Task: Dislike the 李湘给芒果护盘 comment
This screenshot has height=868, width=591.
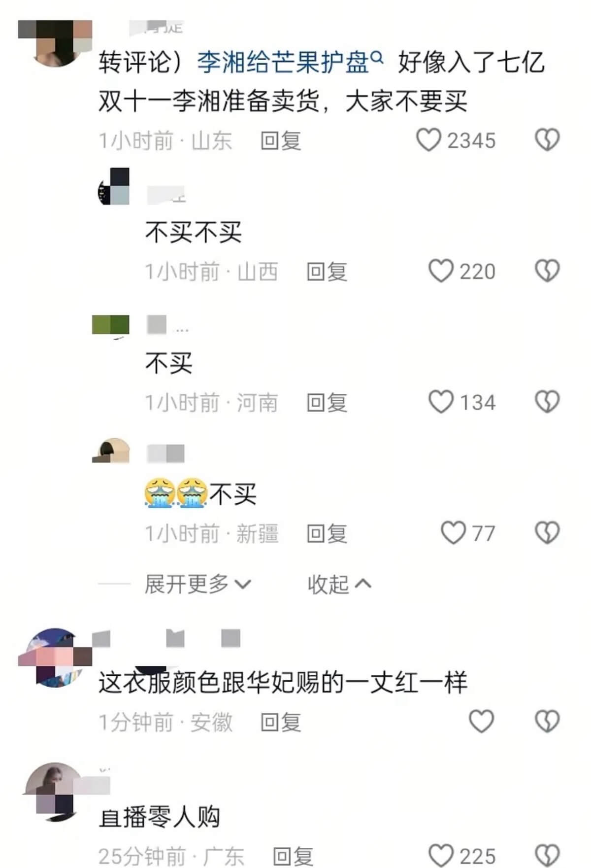Action: (x=547, y=140)
